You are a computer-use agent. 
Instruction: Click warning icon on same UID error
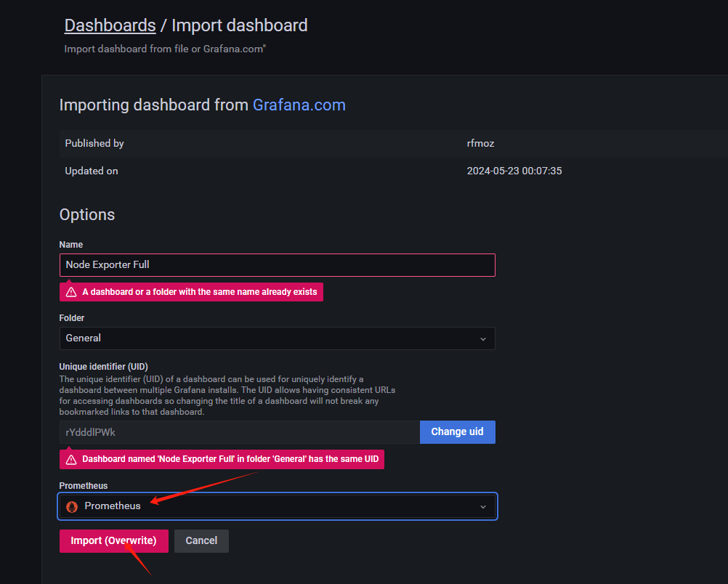click(71, 460)
